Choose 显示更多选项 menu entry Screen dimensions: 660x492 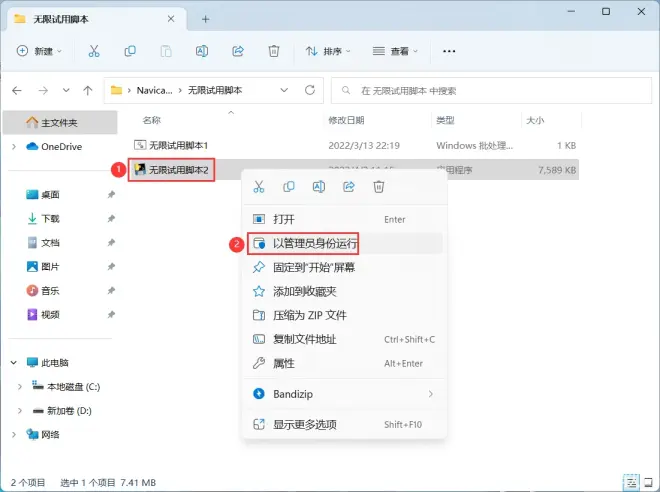[344, 424]
